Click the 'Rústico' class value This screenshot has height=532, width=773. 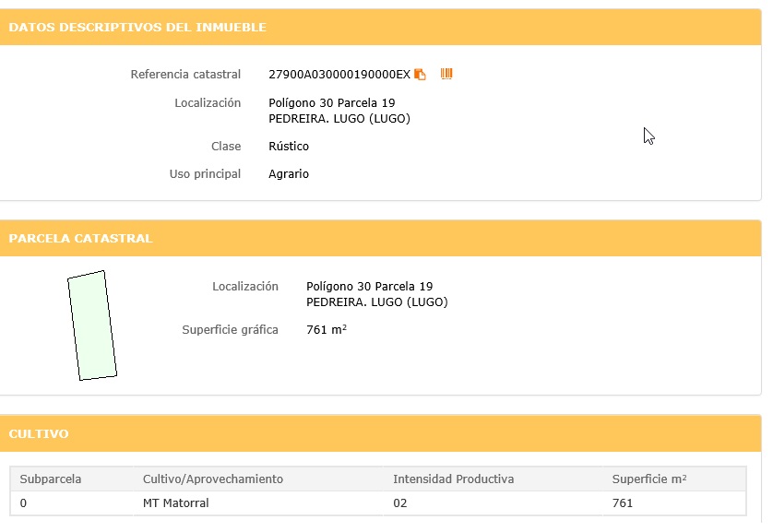coord(289,147)
